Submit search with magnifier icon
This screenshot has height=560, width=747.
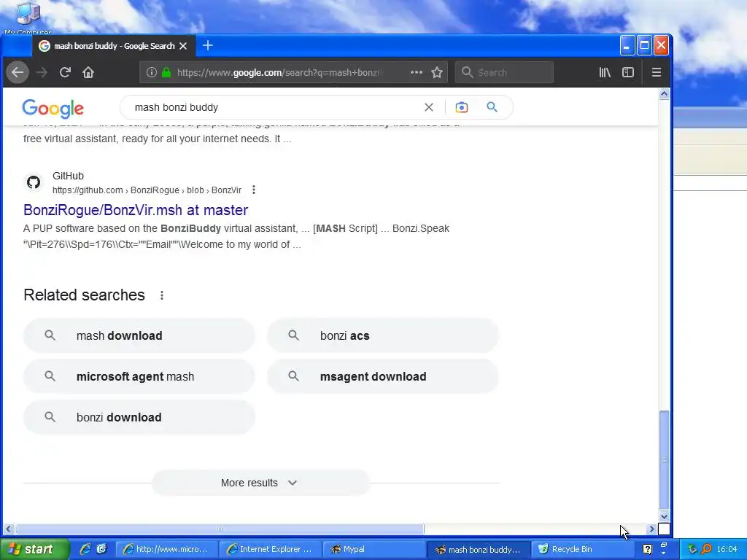click(x=492, y=107)
